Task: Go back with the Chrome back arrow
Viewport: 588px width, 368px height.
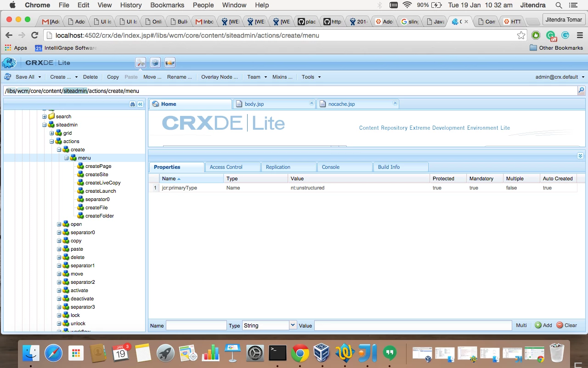Action: coord(9,35)
